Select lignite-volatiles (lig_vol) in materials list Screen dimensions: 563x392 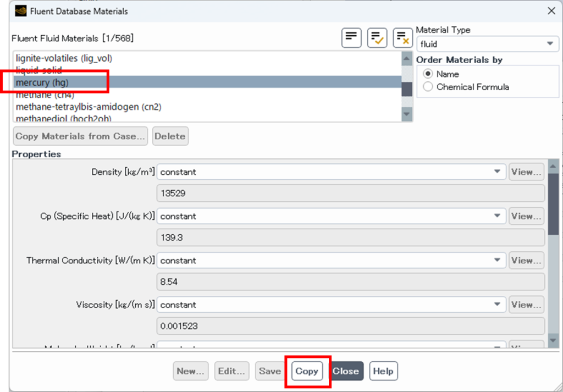pyautogui.click(x=207, y=58)
